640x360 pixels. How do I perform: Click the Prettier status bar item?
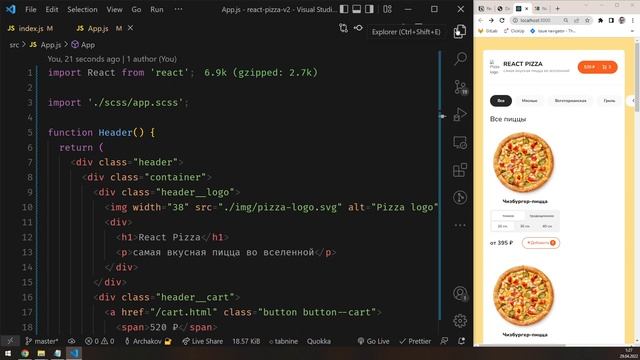(415, 341)
